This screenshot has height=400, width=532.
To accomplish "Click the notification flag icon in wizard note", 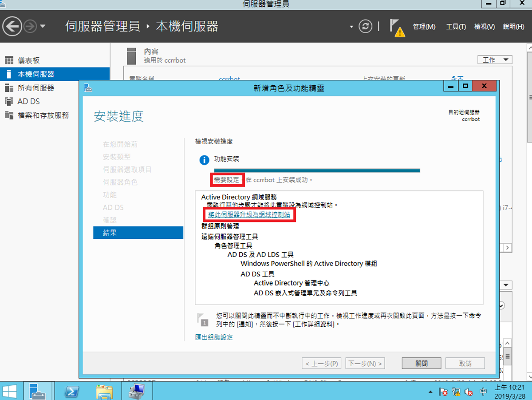I will pos(203,320).
